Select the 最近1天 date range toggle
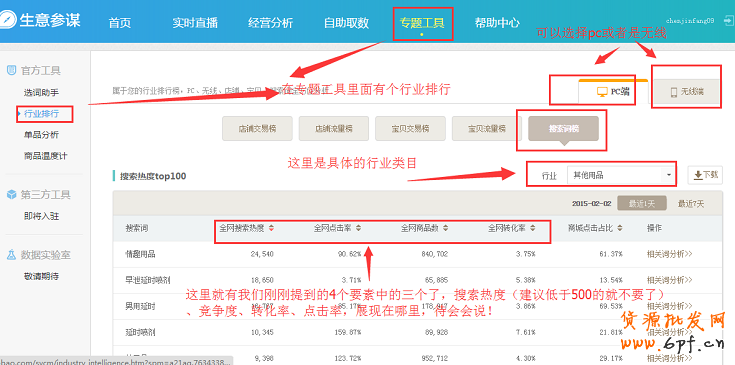The image size is (735, 365). coord(642,204)
